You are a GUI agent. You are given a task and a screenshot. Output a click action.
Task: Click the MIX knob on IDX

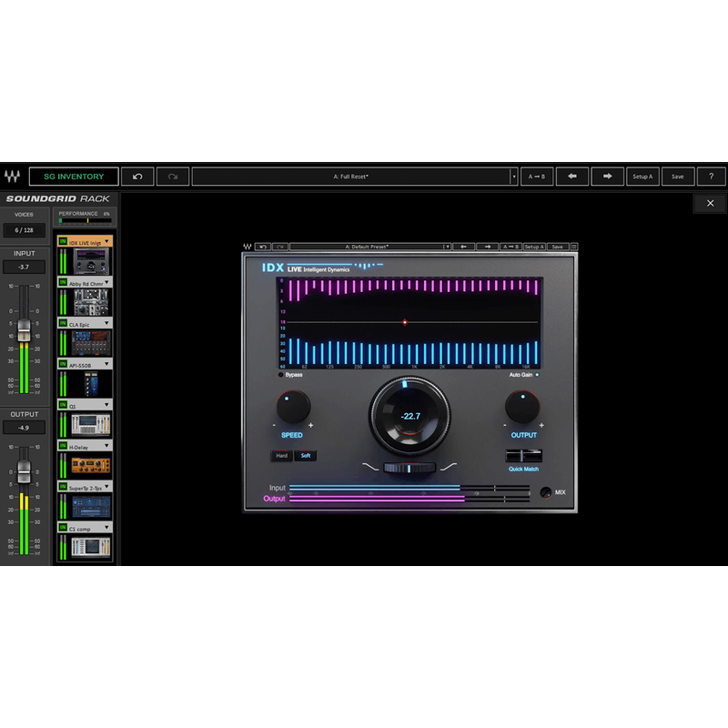pos(545,491)
